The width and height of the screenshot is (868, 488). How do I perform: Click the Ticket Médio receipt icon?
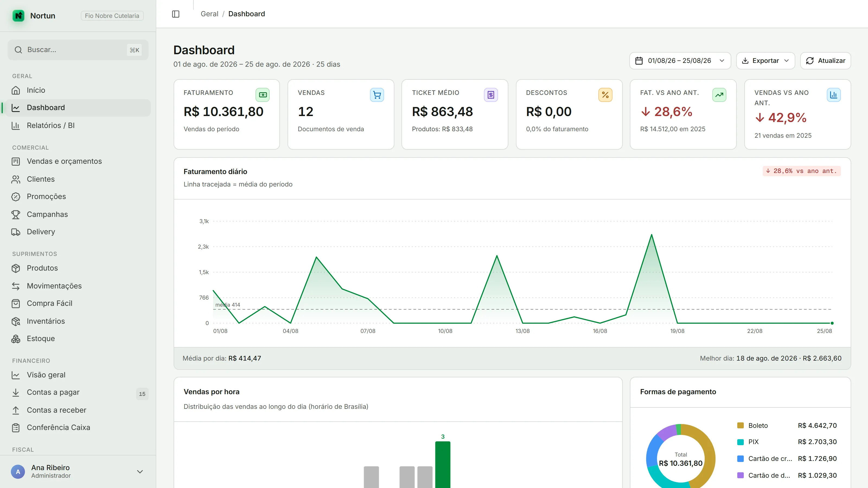click(x=491, y=95)
